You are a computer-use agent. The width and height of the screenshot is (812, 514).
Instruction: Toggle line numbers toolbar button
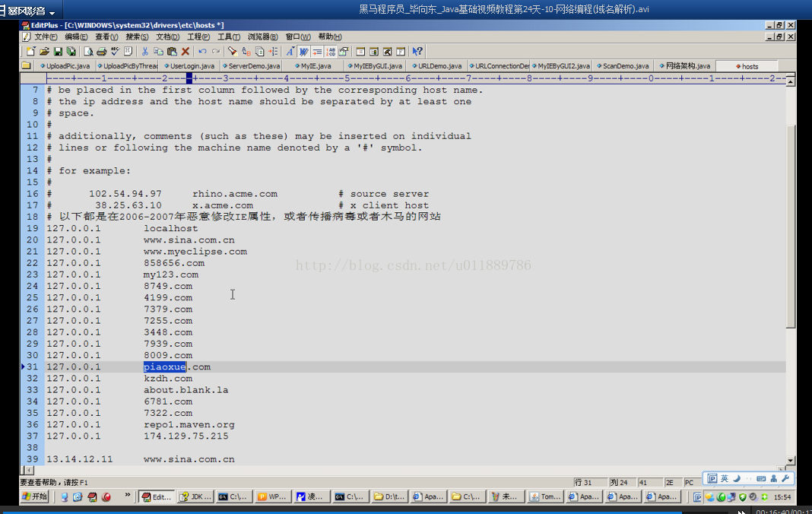(x=331, y=51)
